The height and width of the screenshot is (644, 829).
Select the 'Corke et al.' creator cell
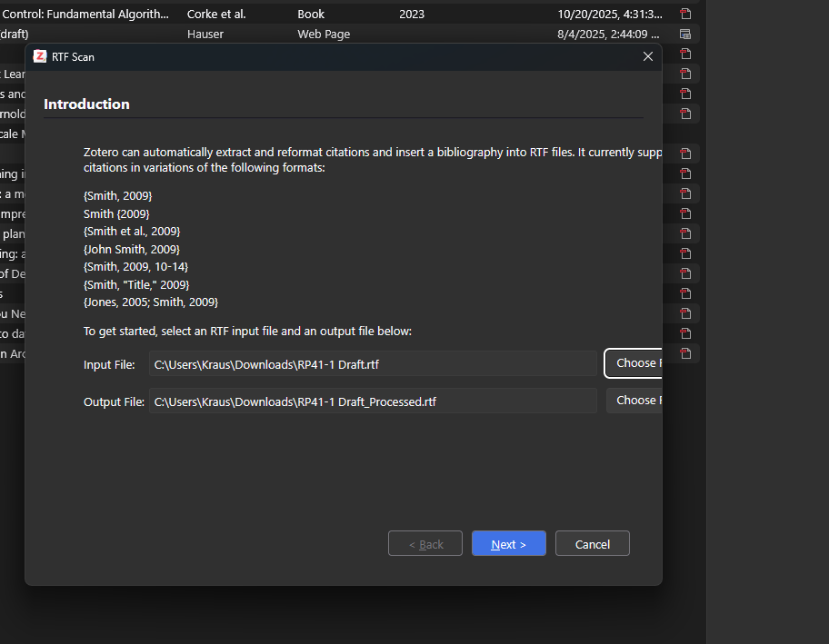point(216,15)
